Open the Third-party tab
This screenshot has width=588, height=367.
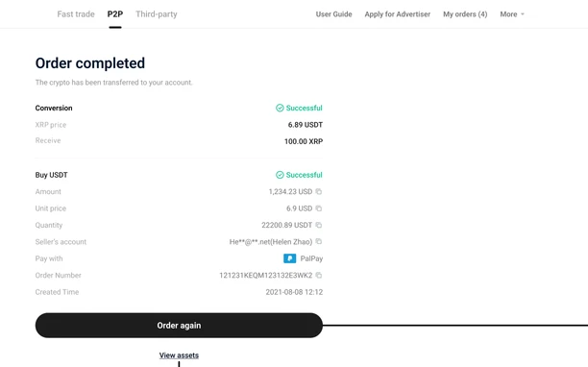(157, 14)
